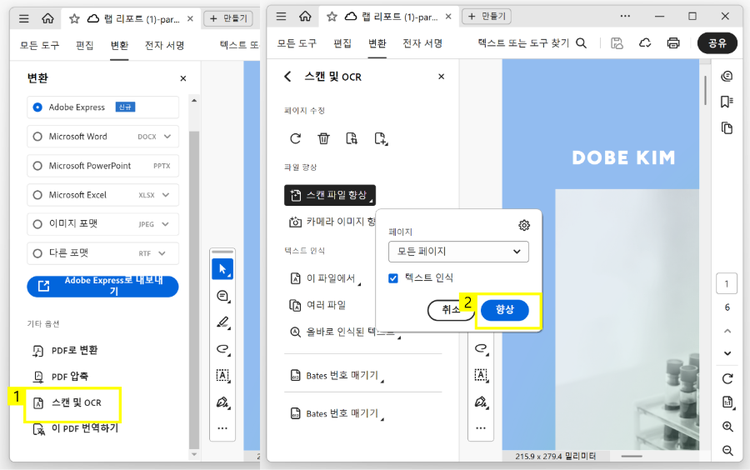Star the document tab in left window

[74, 19]
